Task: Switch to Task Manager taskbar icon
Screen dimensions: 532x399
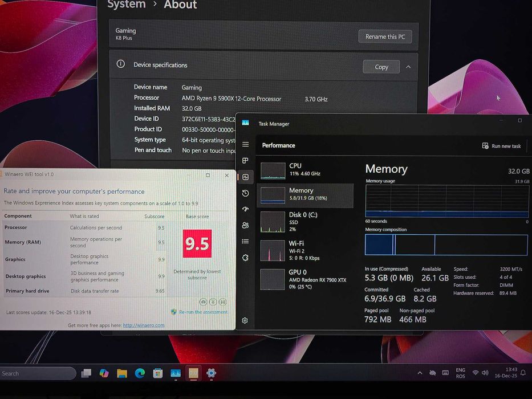Action: coord(176,373)
